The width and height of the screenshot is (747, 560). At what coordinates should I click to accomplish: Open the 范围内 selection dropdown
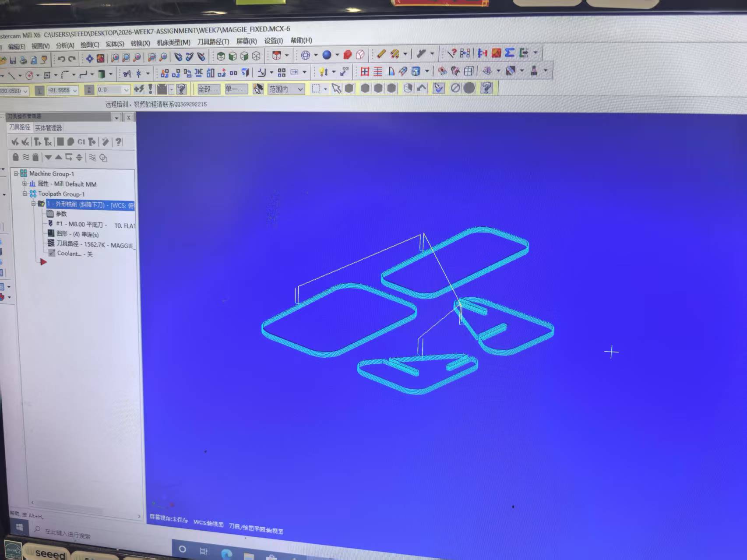click(x=300, y=89)
